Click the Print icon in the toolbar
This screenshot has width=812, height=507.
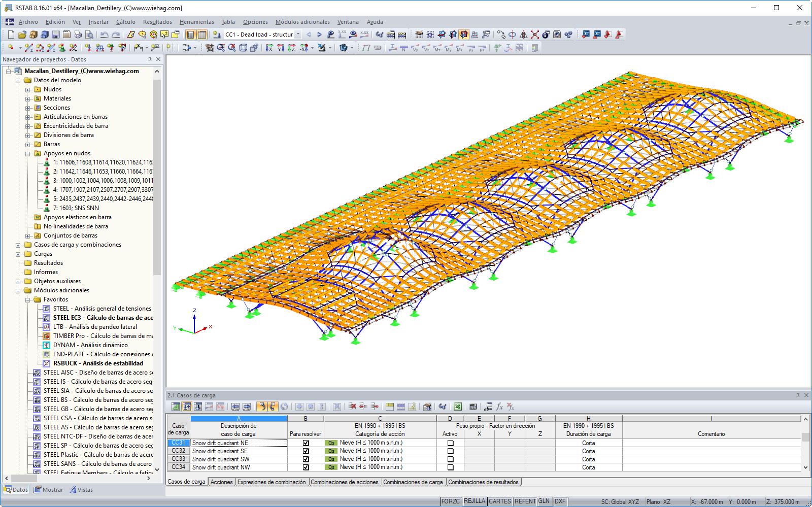78,35
